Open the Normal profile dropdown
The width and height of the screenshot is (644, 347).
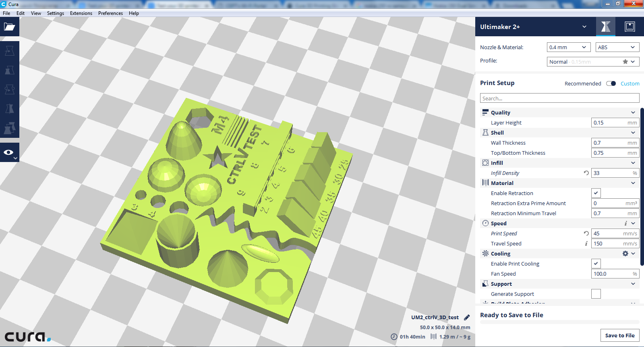tap(593, 62)
